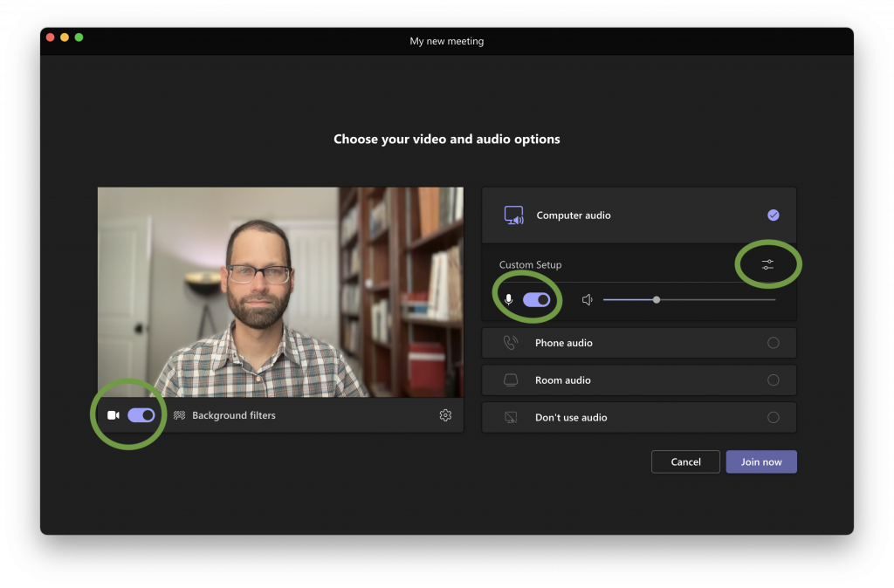
Task: Cancel joining the meeting
Action: point(685,462)
